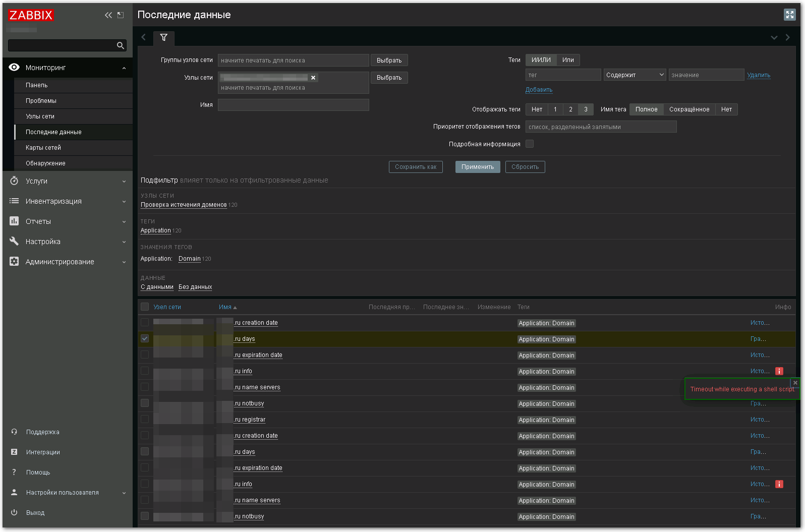Click the Support headset icon
805x532 pixels.
click(x=14, y=432)
